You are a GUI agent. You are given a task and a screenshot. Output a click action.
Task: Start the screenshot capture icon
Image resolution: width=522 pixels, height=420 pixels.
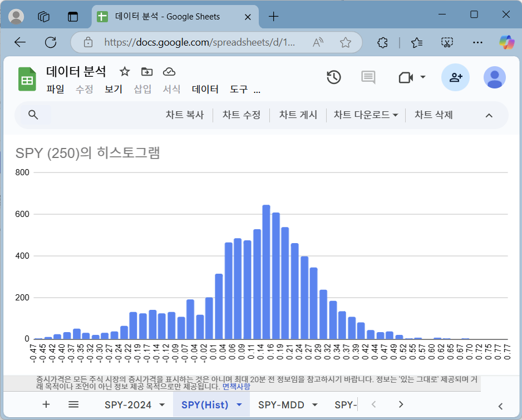447,42
